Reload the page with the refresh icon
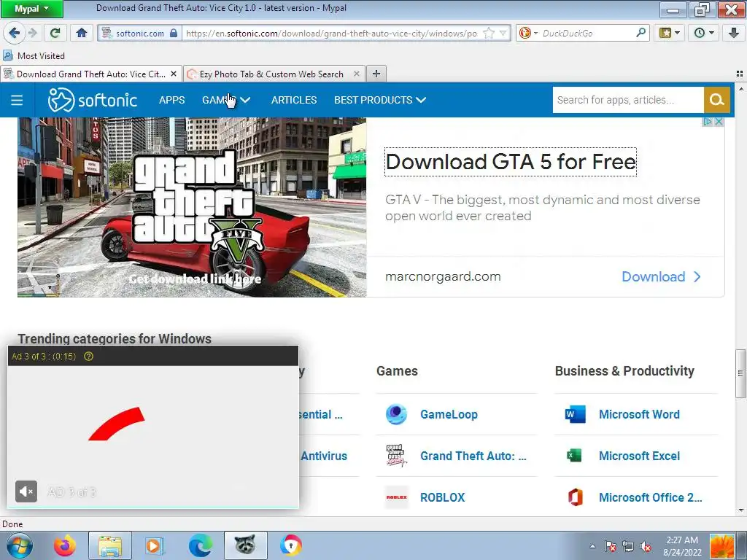The width and height of the screenshot is (747, 560). [55, 33]
